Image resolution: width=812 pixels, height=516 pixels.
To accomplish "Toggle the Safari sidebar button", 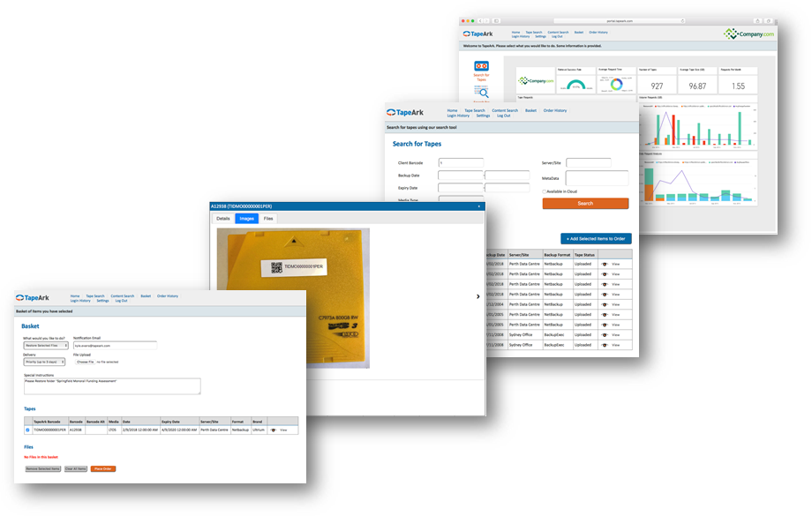I will [496, 21].
